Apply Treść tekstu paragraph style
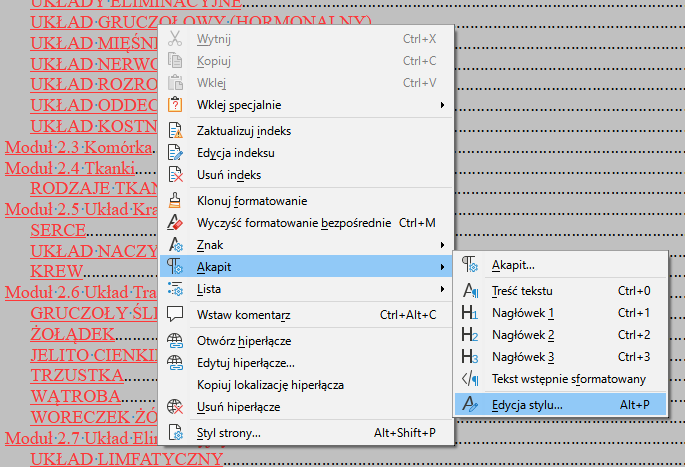Viewport: 685px width, 467px height. [560, 291]
